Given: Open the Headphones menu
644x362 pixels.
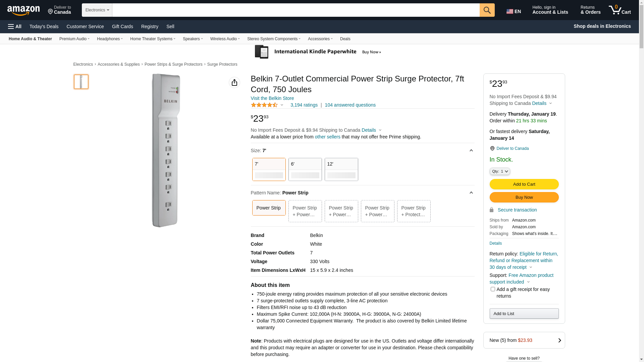Looking at the screenshot, I should (110, 39).
